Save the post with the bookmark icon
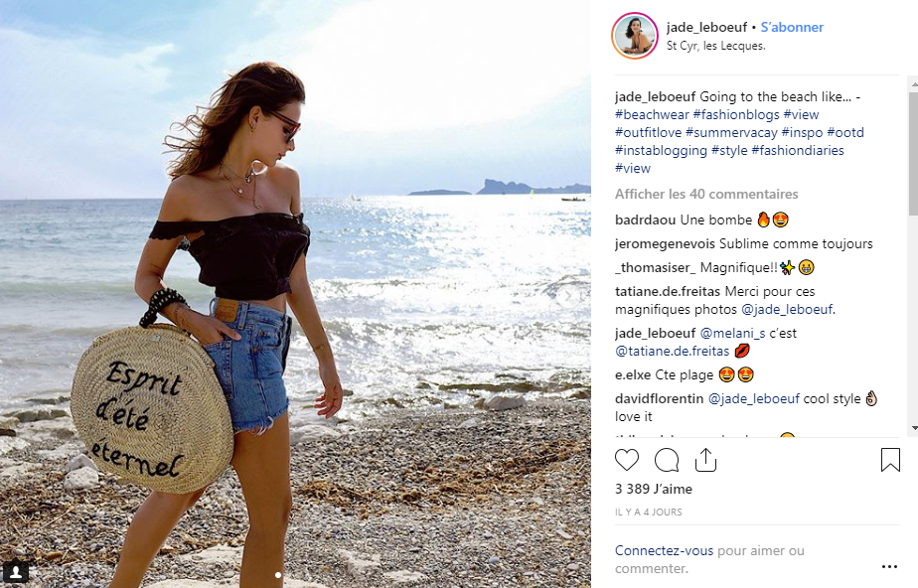The height and width of the screenshot is (588, 918). [x=890, y=460]
